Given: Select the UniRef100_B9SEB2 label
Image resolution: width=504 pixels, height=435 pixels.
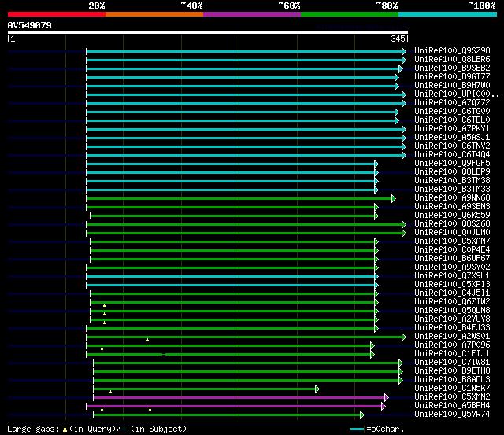Looking at the screenshot, I should coord(452,68).
